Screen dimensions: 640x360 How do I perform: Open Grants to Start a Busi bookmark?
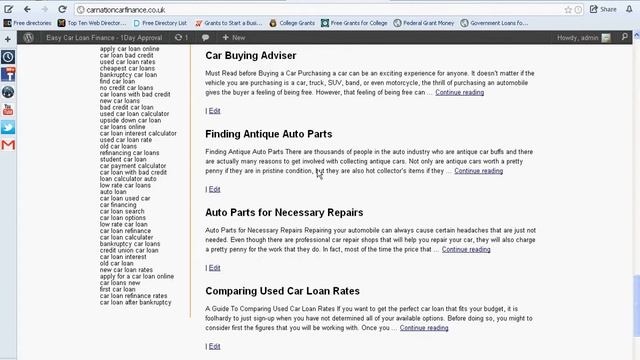click(x=229, y=23)
